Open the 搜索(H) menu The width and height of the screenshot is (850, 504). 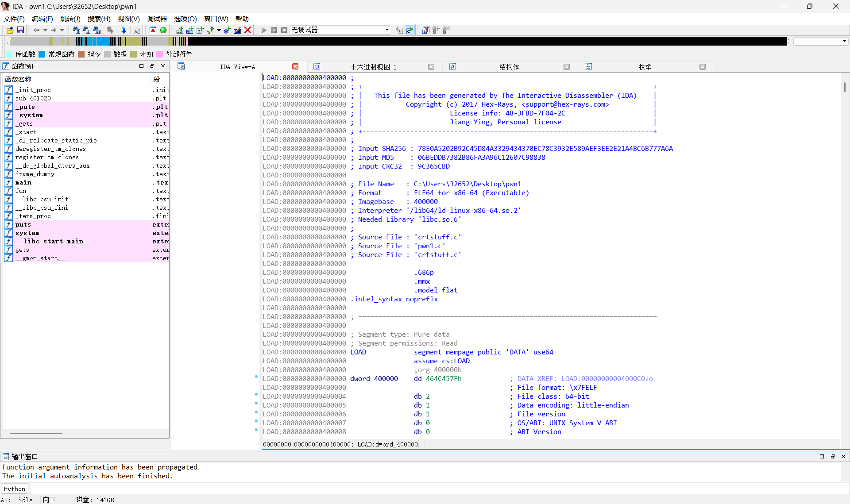click(99, 19)
